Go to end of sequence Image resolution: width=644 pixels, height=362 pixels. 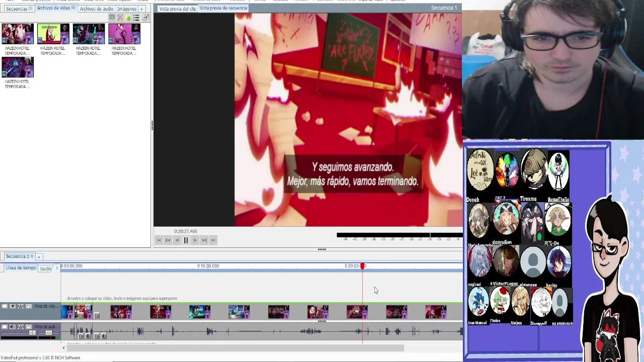pos(213,240)
